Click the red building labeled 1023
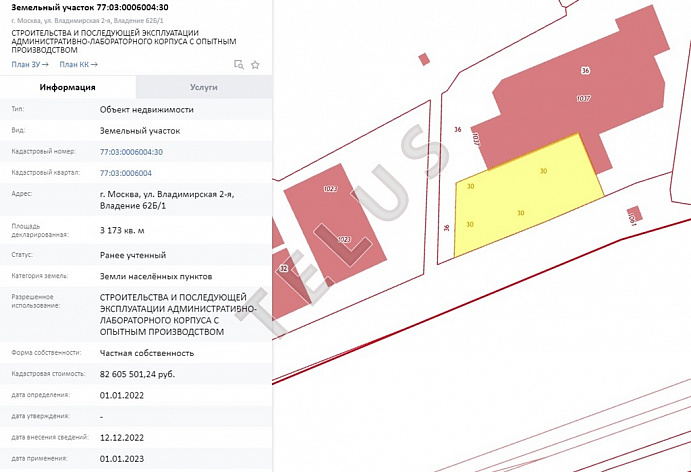 (x=335, y=225)
